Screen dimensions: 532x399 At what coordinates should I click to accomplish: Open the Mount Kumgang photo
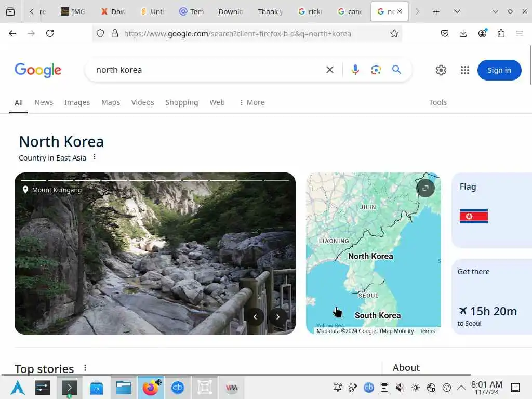(x=155, y=254)
